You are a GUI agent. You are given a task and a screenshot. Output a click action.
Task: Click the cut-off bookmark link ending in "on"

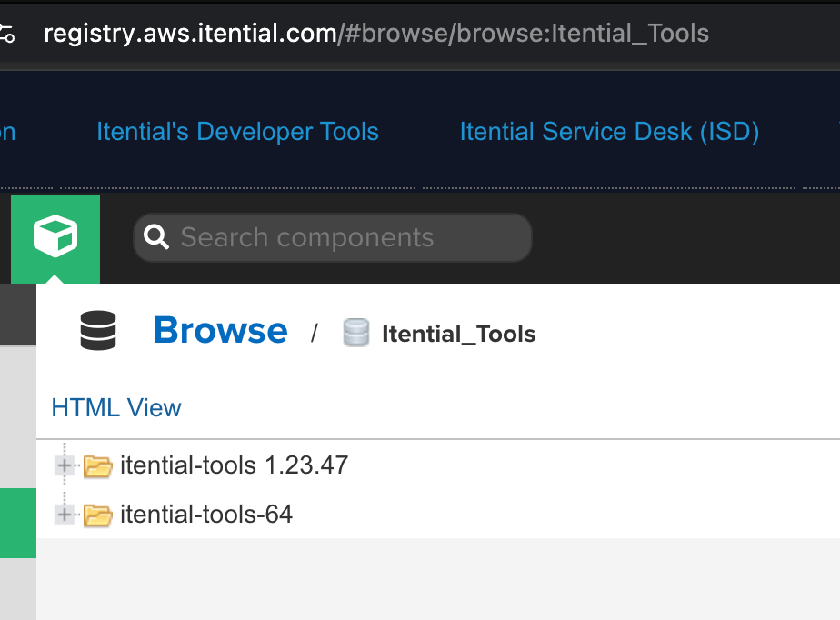point(7,132)
